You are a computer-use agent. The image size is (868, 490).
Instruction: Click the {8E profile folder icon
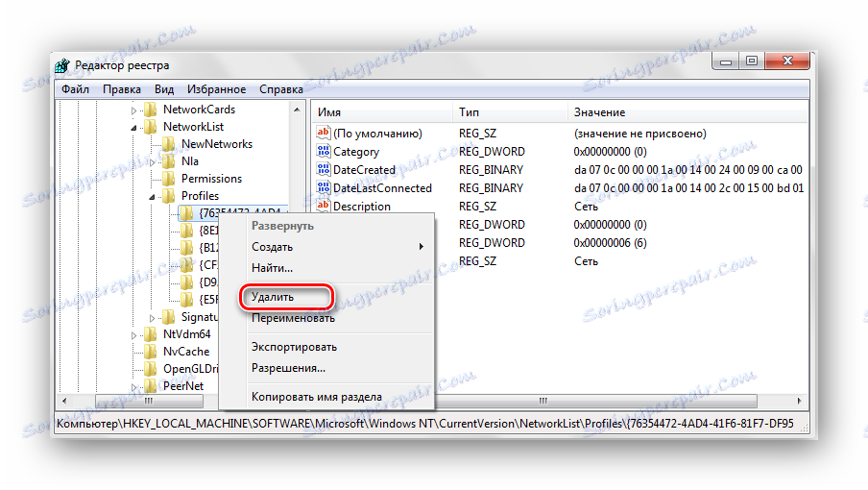click(x=186, y=231)
